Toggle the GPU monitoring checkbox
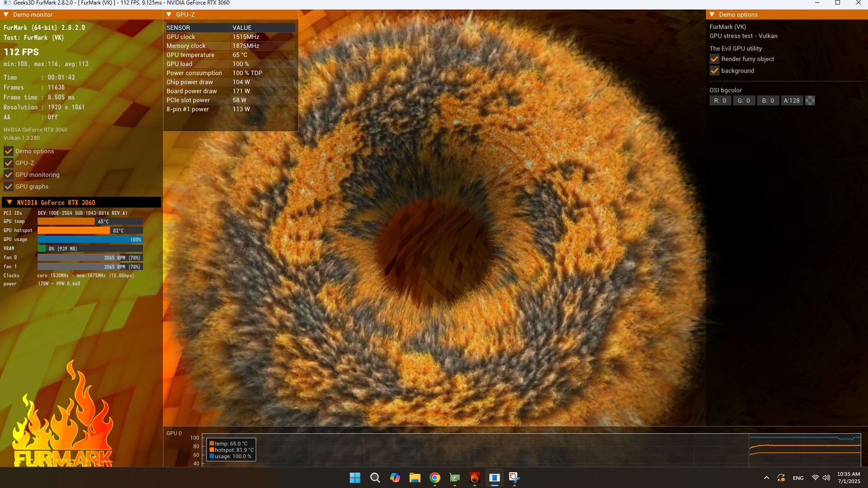This screenshot has height=488, width=868. point(8,175)
